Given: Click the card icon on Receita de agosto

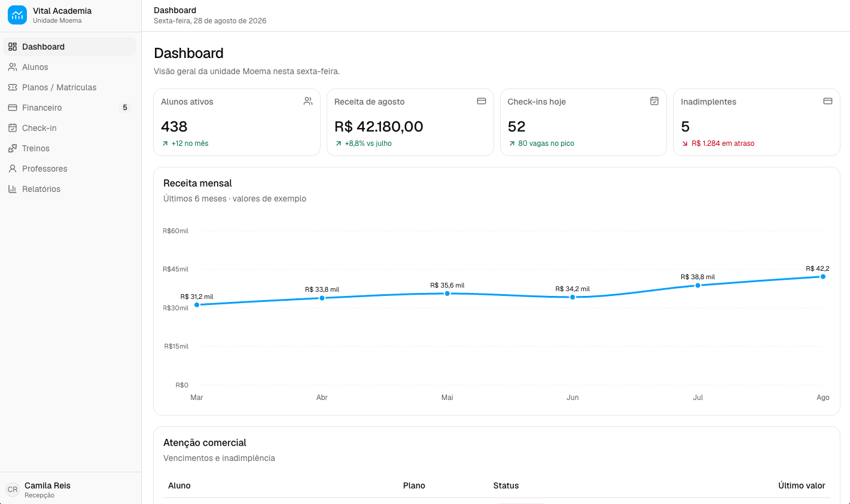Looking at the screenshot, I should tap(482, 101).
